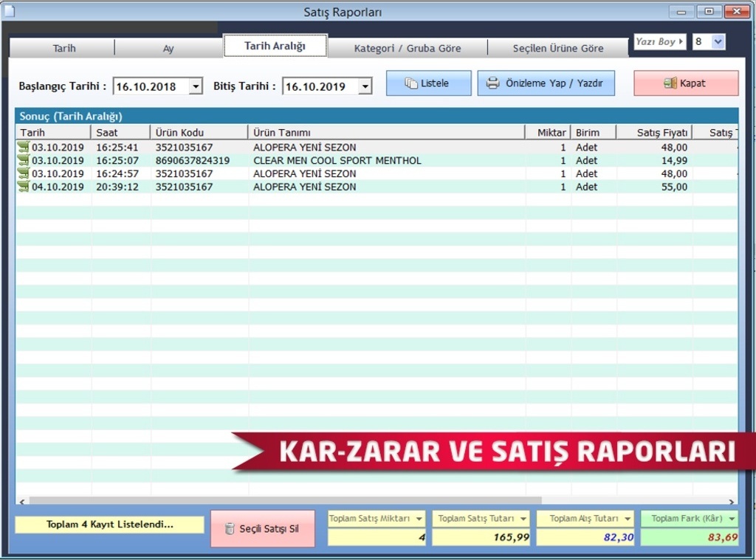Open the Seçilen Ürüne Göre tab
The width and height of the screenshot is (756, 560).
click(x=558, y=48)
